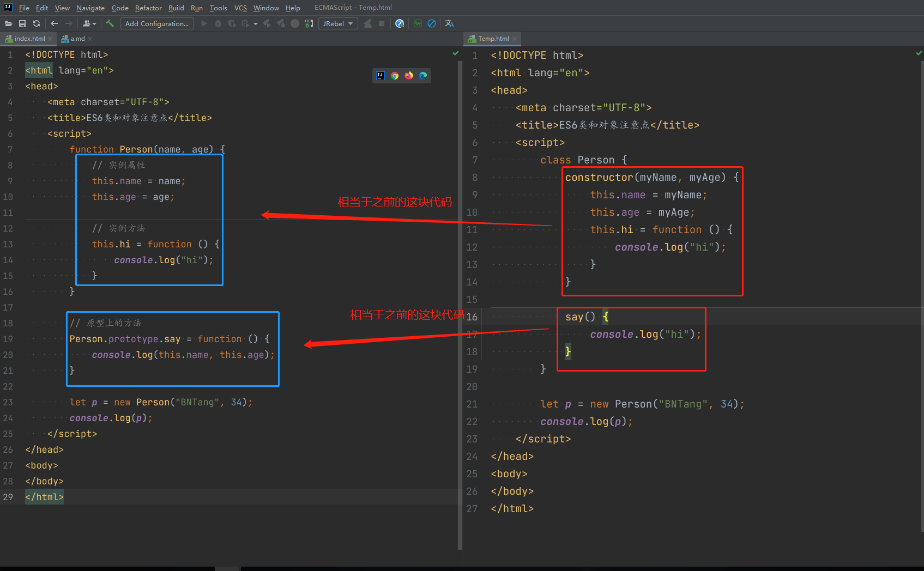Click the IntelliJ logo icon
Image resolution: width=924 pixels, height=571 pixels.
click(x=8, y=8)
